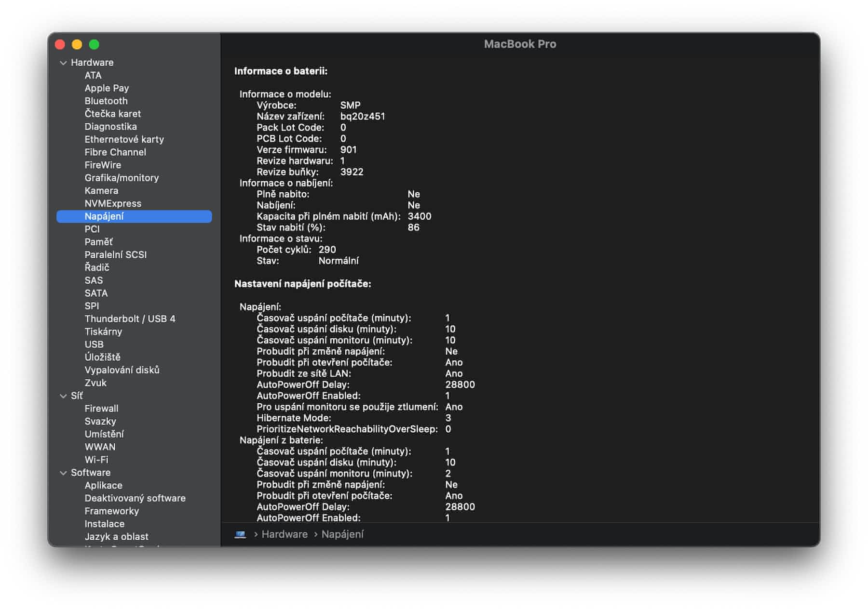Select Úložiště in the sidebar
Viewport: 868px width, 610px height.
coord(102,358)
